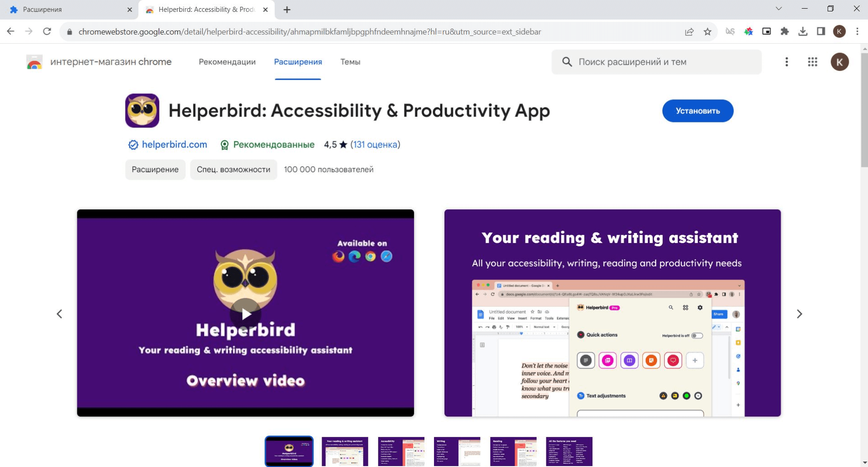Open the store's three-dot options menu

pos(787,62)
